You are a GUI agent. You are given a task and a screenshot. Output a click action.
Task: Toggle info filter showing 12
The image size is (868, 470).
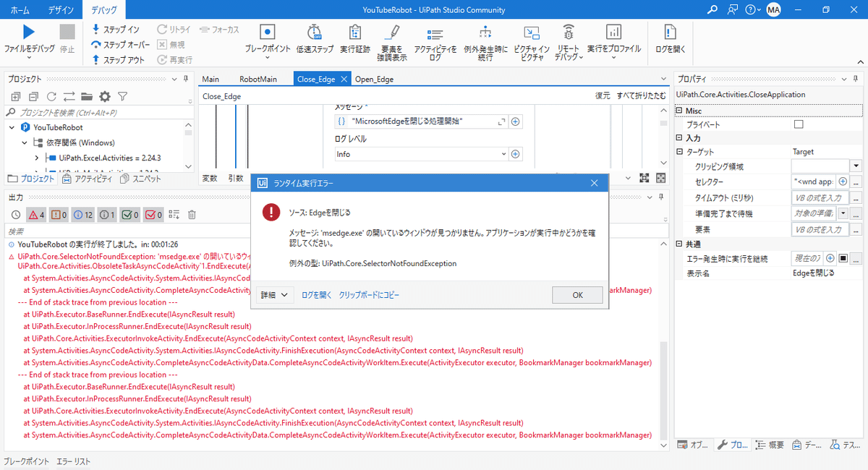(x=83, y=215)
